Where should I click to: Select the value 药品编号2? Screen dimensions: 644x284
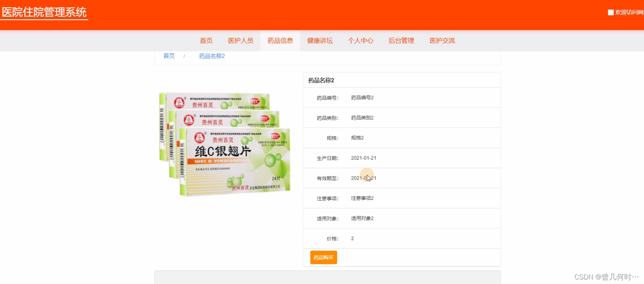click(x=362, y=98)
